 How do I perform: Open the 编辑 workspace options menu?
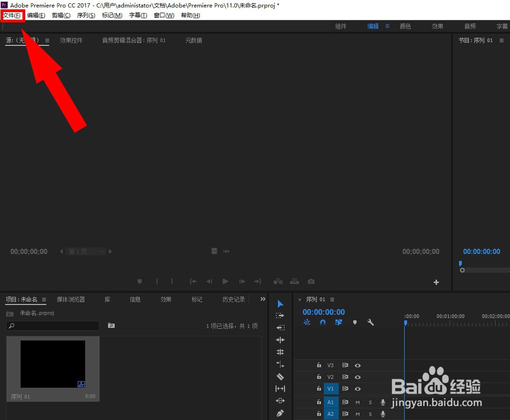coord(387,26)
